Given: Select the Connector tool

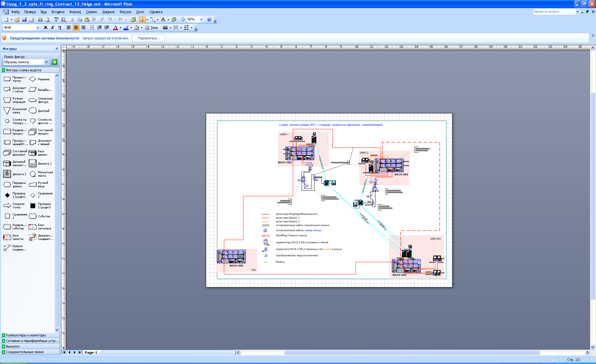Looking at the screenshot, I should [153, 20].
